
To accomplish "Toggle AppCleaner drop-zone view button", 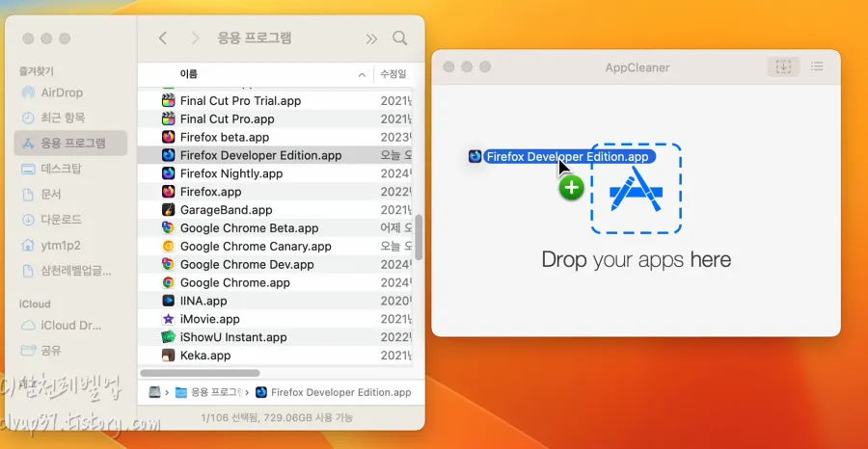I will click(x=783, y=66).
